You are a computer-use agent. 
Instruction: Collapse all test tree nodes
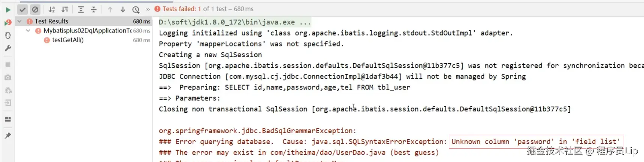(x=94, y=9)
